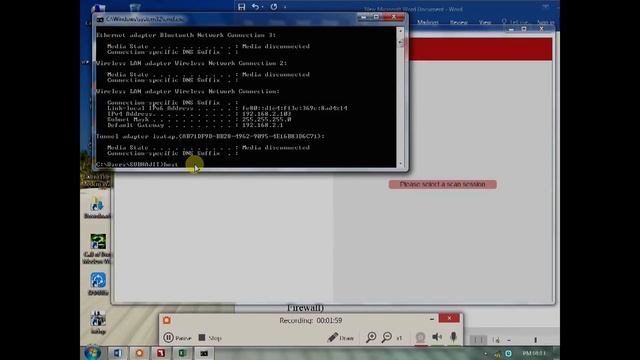Open the Mailings tab in Word's ribbon
This screenshot has width=640, height=360.
(427, 22)
